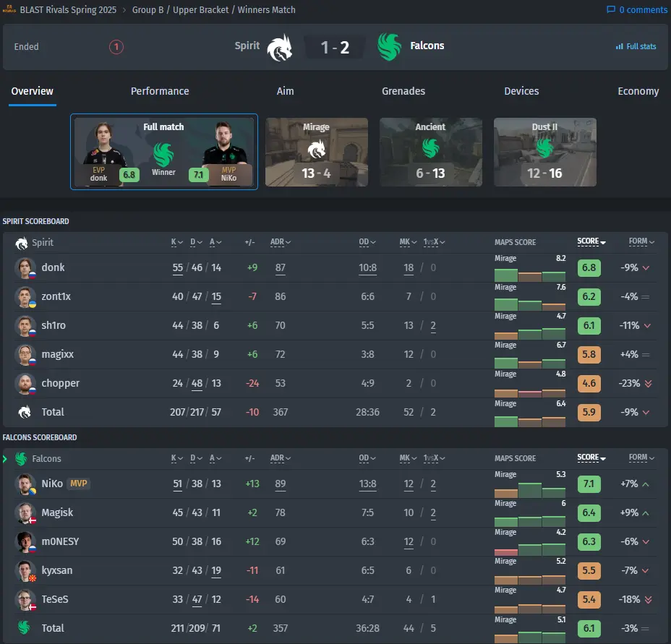Viewport: 671px width, 644px height.
Task: Click NiKo's green form trend arrow
Action: [x=646, y=484]
